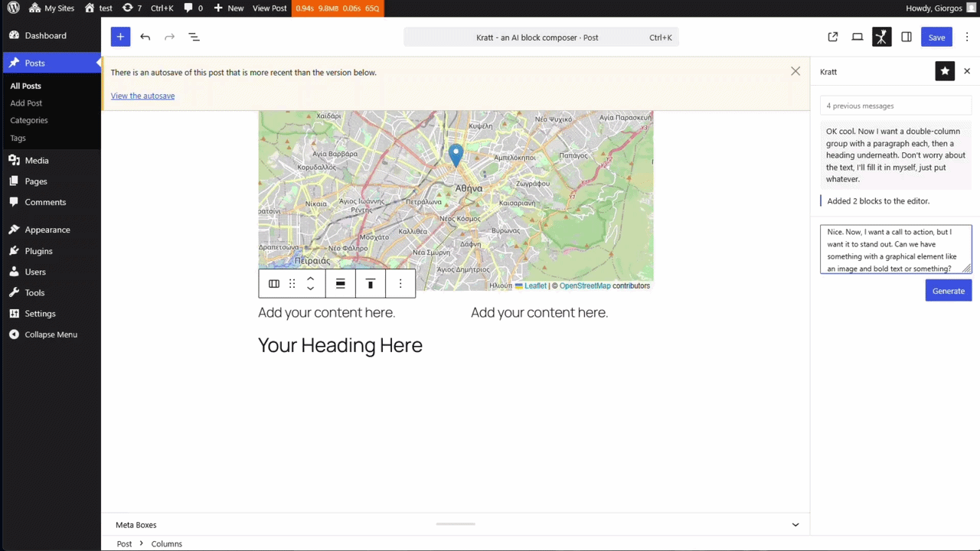Click the Your Heading Here heading
Viewport: 980px width, 551px height.
coord(340,345)
